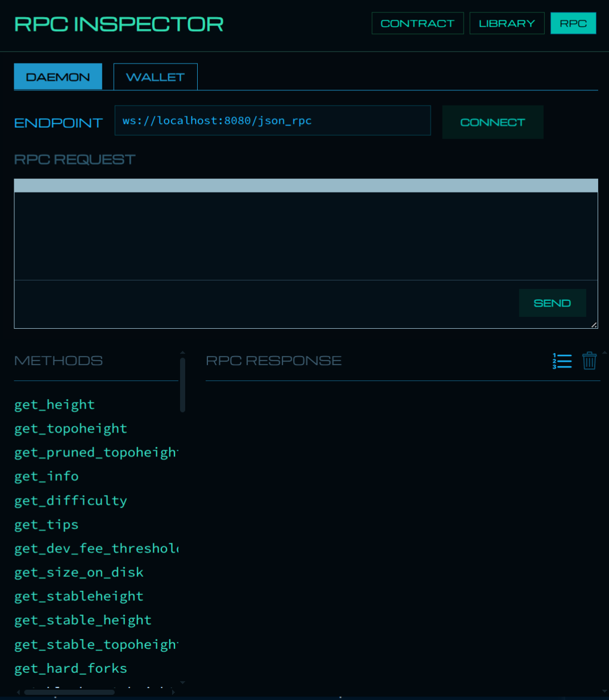Pick the get_difficulty method
This screenshot has width=609, height=700.
tap(70, 501)
